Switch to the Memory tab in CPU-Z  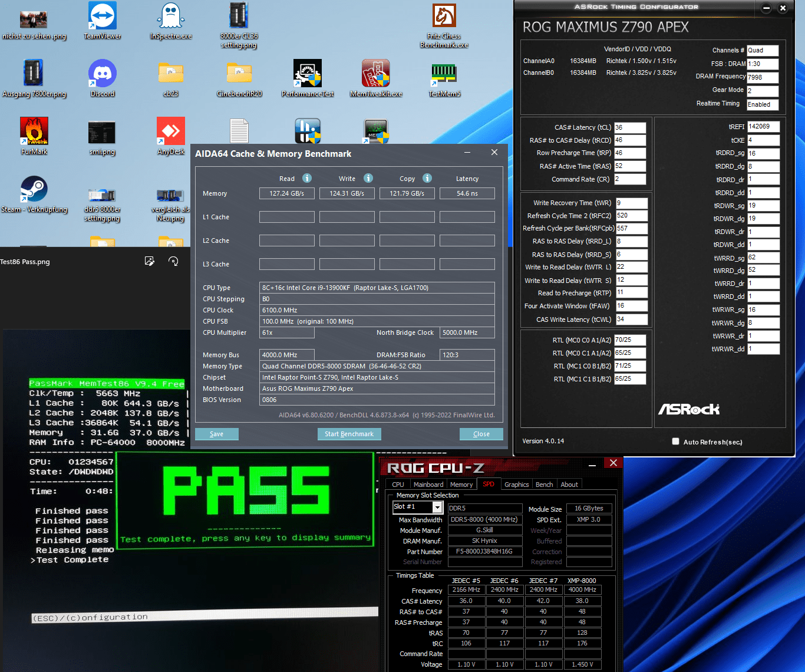pyautogui.click(x=461, y=485)
